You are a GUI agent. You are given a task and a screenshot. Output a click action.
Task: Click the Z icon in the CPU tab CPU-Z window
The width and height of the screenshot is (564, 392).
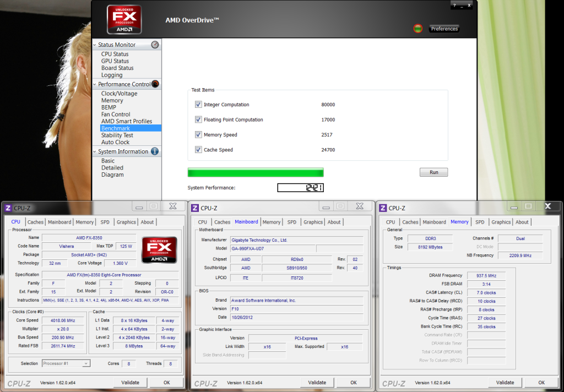(8, 208)
